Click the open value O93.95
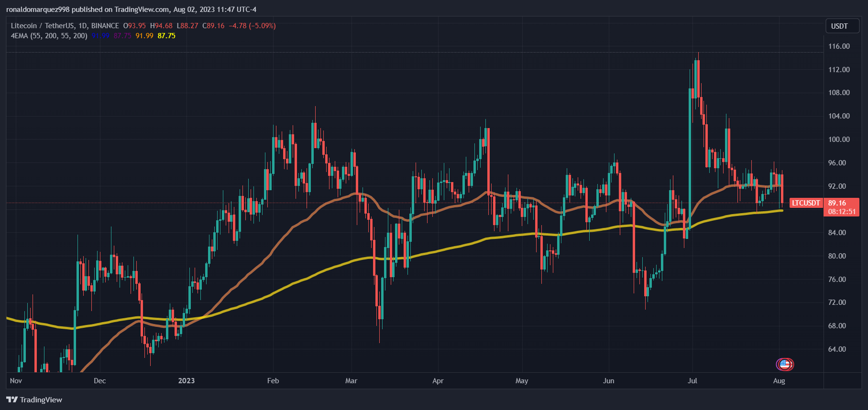Image resolution: width=868 pixels, height=410 pixels. pos(134,26)
